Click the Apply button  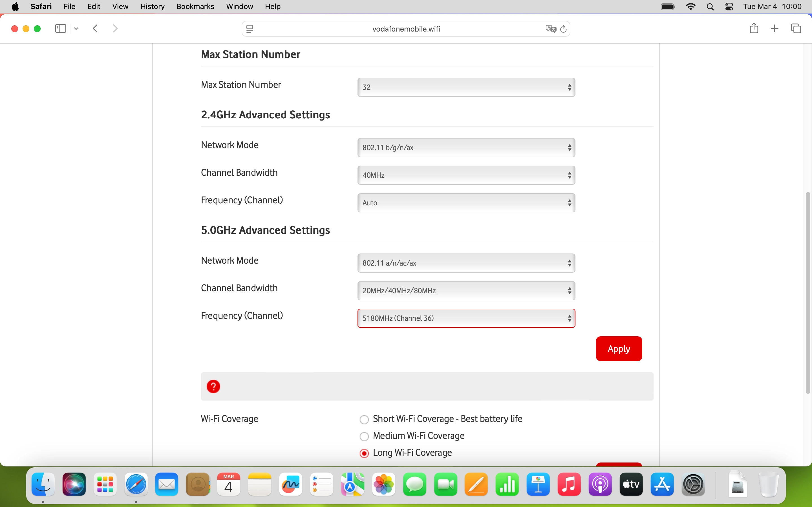(619, 348)
